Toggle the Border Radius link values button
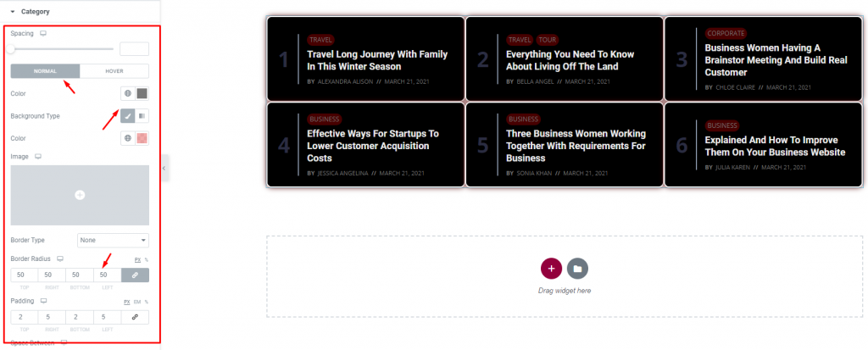 (x=135, y=275)
